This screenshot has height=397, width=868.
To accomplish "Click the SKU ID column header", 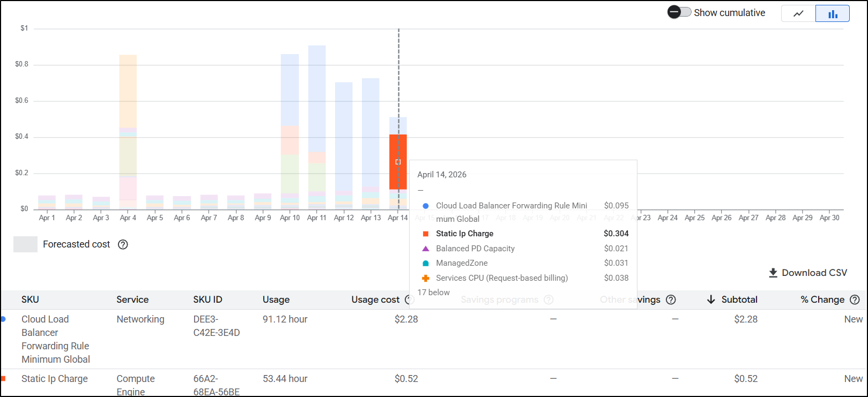I will (207, 299).
